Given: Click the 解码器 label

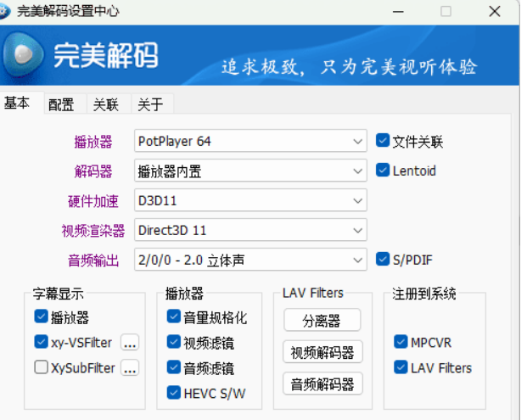Looking at the screenshot, I should click(93, 171).
